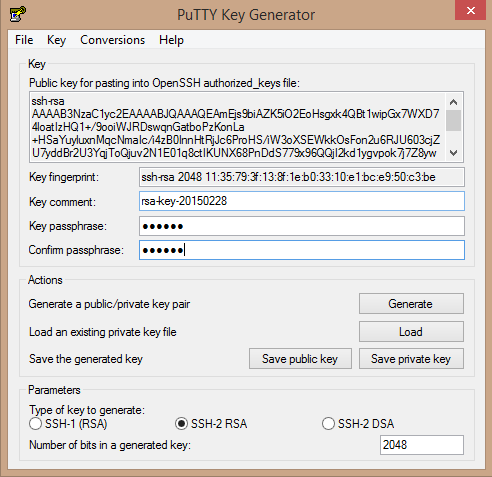Click the Key fingerprint field
This screenshot has width=492, height=477.
point(302,177)
